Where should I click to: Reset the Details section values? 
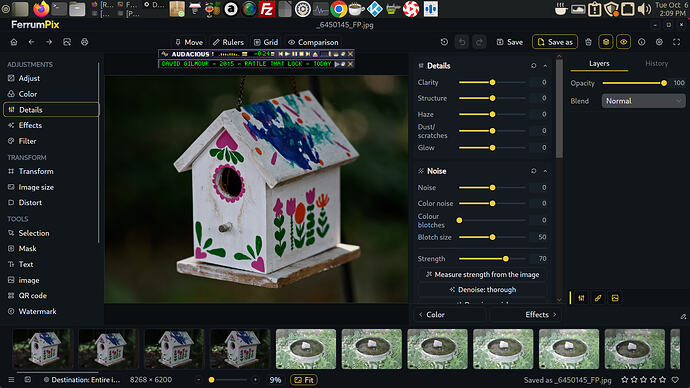533,66
